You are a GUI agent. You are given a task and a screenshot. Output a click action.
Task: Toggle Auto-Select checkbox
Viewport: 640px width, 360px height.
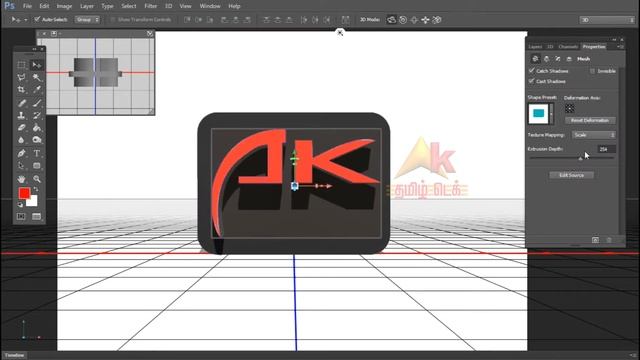pyautogui.click(x=37, y=19)
